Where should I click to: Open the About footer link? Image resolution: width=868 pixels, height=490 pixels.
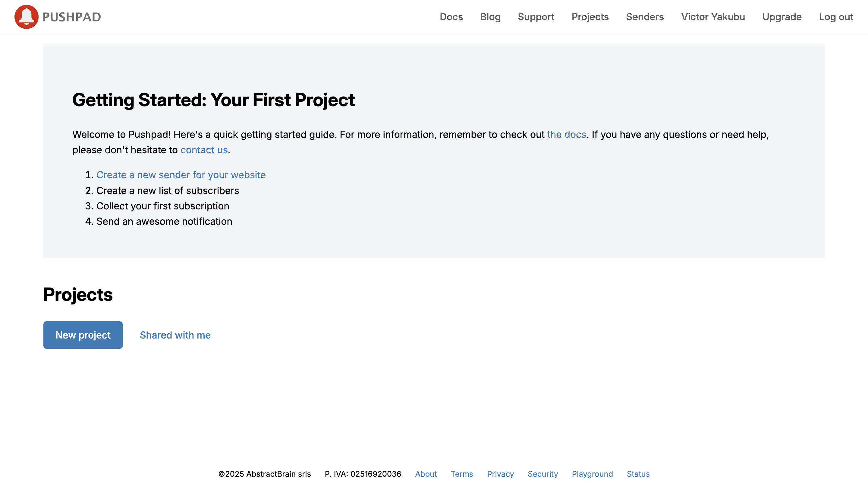tap(426, 474)
